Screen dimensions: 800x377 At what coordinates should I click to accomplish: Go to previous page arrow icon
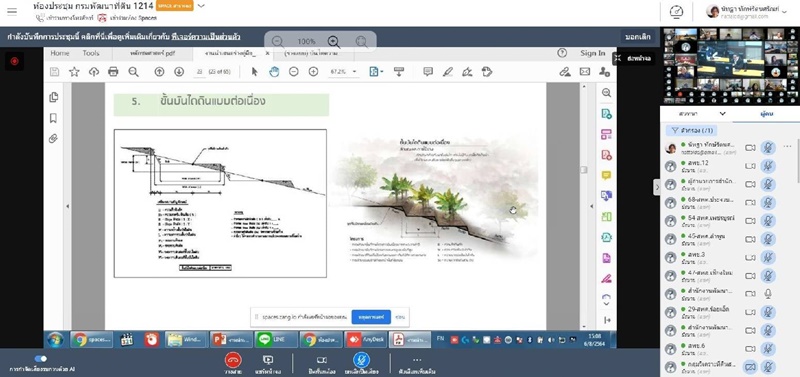pos(159,72)
